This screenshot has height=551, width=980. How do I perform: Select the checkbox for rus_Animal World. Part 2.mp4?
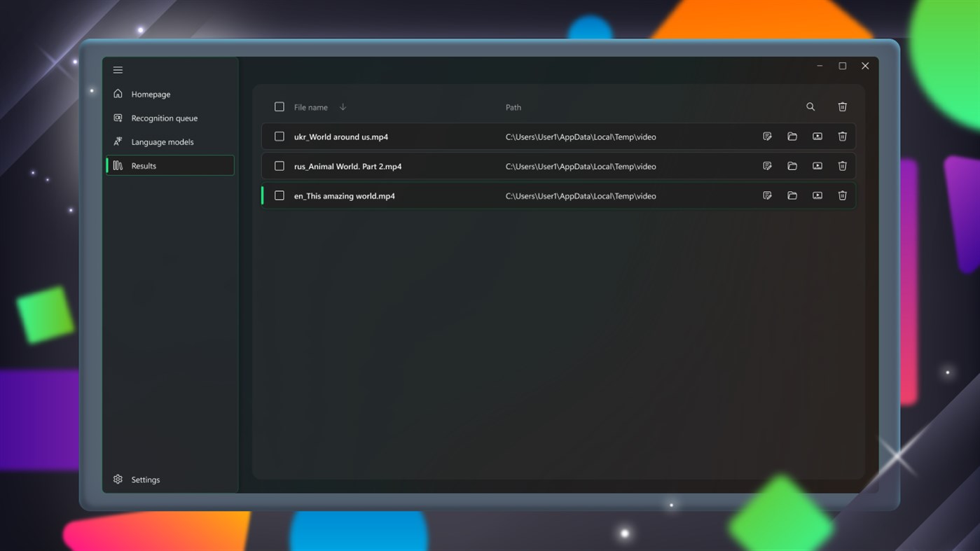pos(279,166)
